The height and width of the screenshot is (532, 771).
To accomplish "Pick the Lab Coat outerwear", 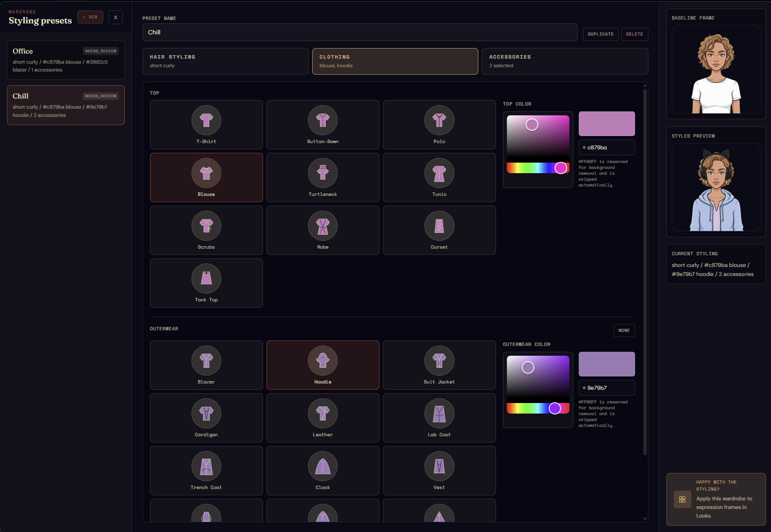I will pos(439,418).
